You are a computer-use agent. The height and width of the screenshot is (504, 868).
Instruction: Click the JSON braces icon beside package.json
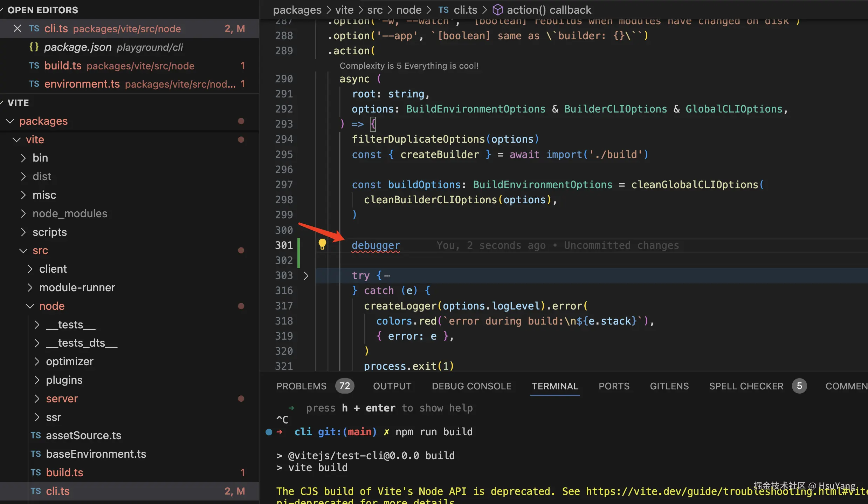coord(34,47)
